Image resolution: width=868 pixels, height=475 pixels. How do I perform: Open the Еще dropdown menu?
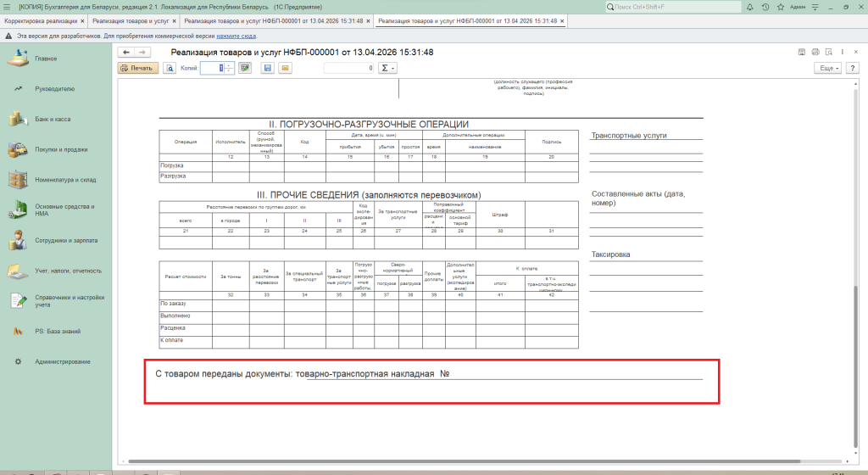826,68
